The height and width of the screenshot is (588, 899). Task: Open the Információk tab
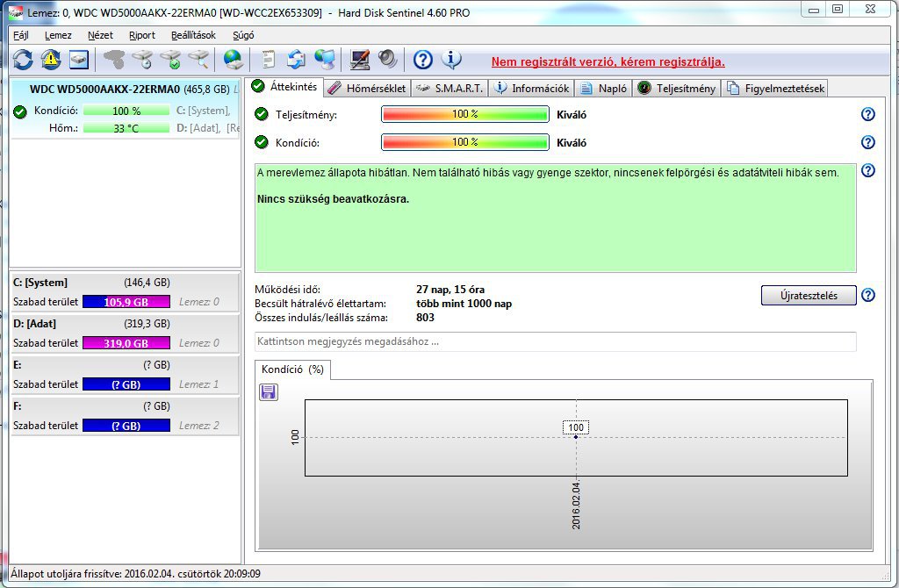(531, 89)
